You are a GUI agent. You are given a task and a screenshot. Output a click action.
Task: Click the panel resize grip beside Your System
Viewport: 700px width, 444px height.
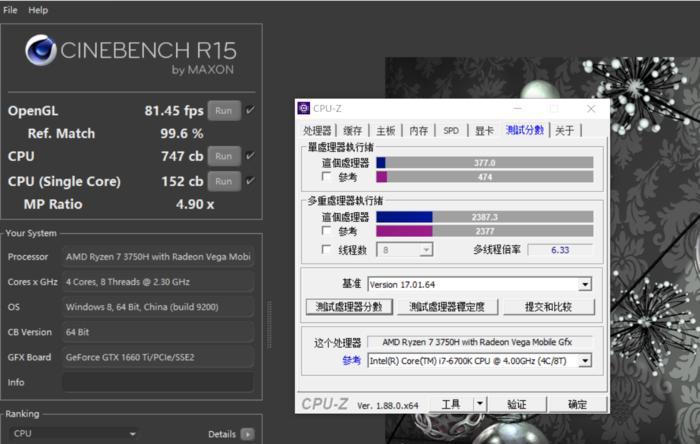click(269, 324)
